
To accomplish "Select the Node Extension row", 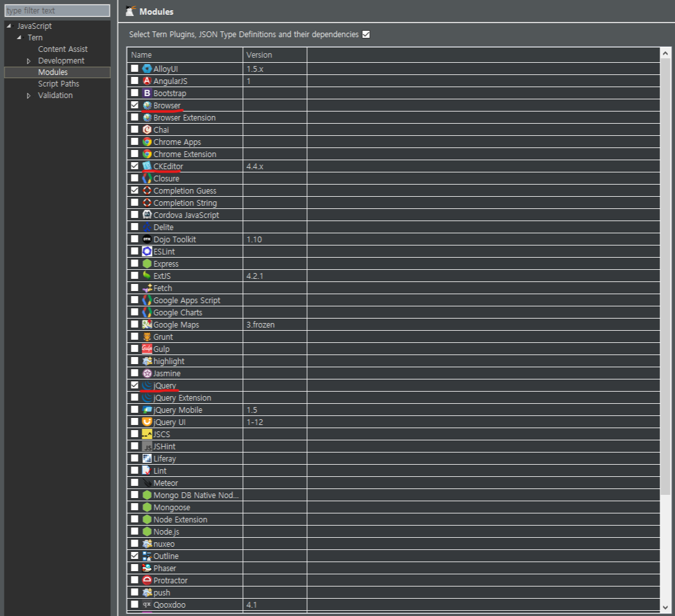I will click(x=393, y=519).
